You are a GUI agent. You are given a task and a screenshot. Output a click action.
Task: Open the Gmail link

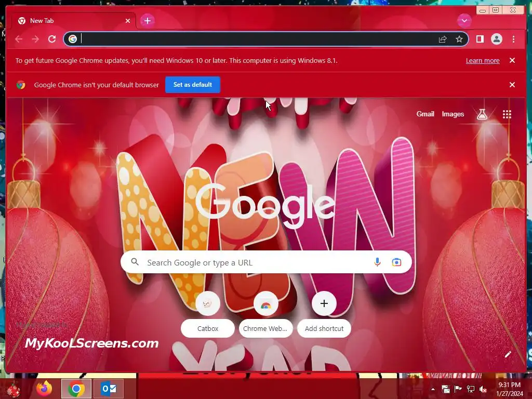(x=425, y=114)
